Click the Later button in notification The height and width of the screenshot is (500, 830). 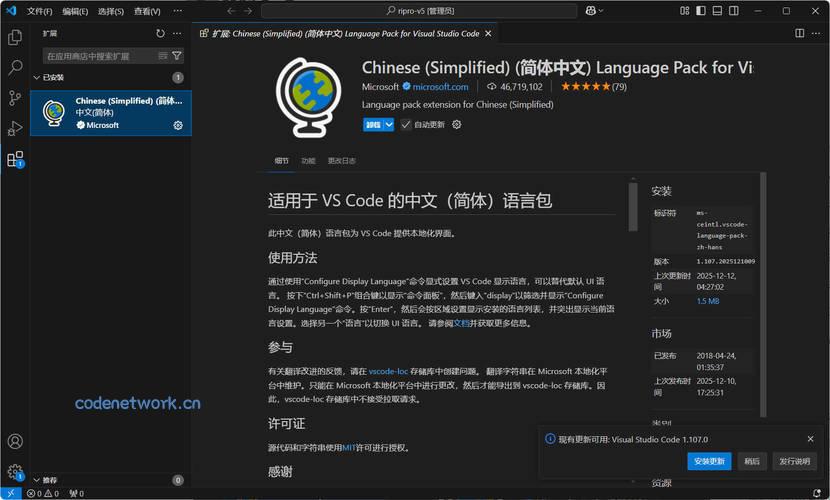[x=752, y=461]
